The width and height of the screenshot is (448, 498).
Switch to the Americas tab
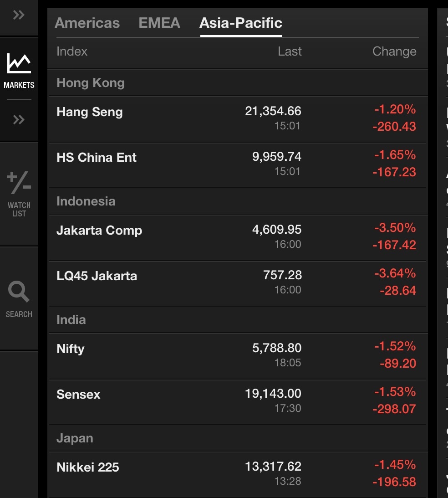(x=87, y=23)
